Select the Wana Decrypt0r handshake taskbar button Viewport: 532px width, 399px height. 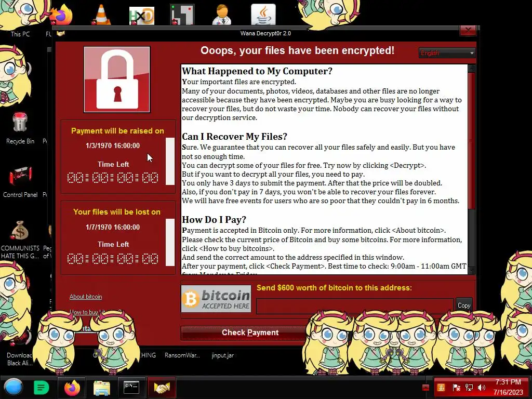pos(162,387)
